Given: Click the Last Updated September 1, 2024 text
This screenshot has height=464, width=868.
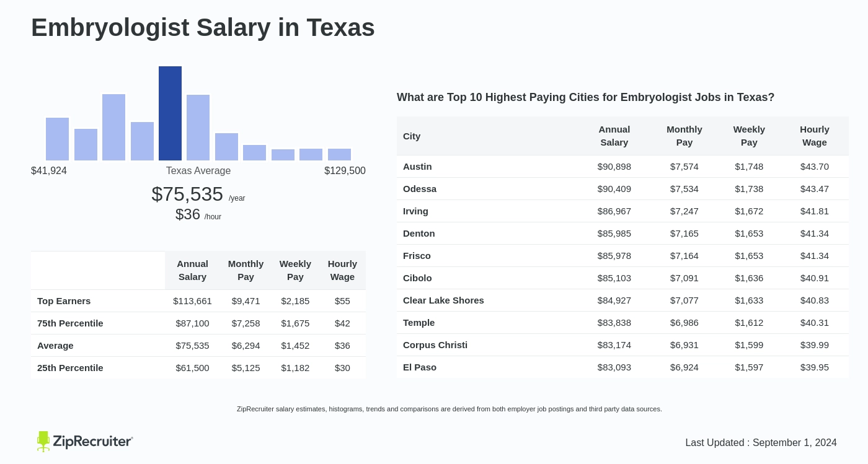Looking at the screenshot, I should [761, 443].
